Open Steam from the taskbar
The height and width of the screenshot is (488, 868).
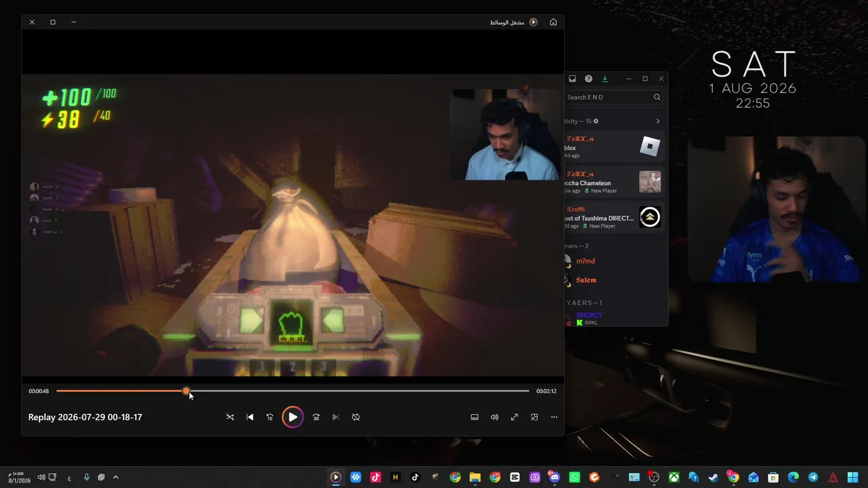point(713,477)
